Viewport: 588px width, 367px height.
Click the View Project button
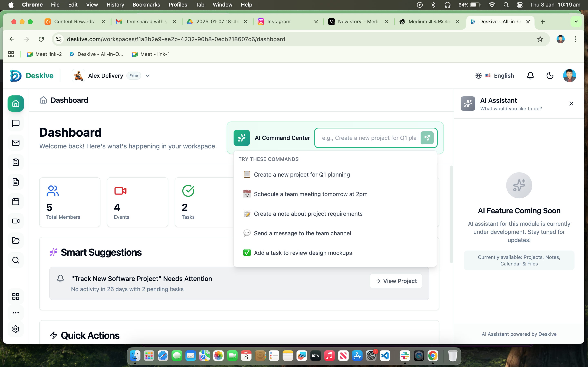396,281
